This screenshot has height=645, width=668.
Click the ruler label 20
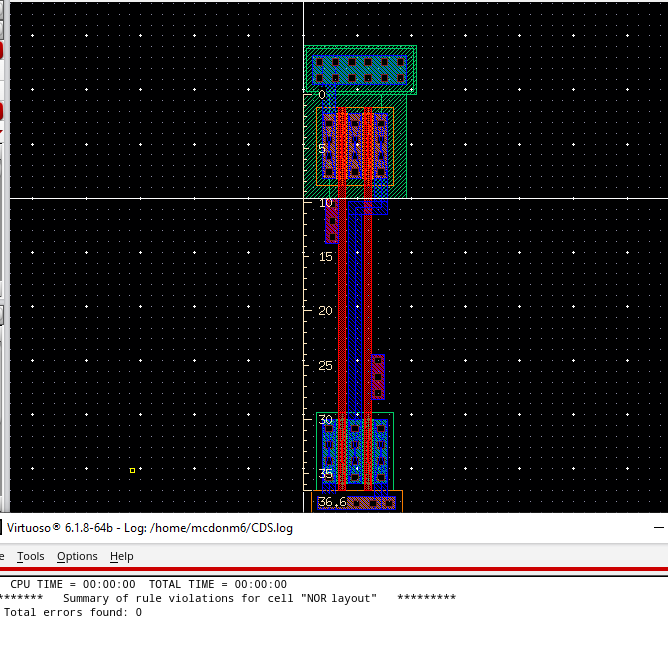pos(325,311)
